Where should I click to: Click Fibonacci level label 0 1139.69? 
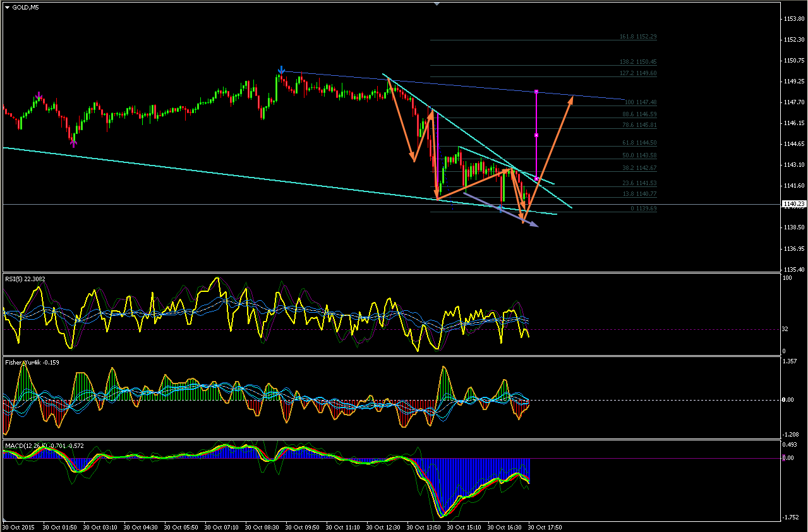pyautogui.click(x=643, y=209)
